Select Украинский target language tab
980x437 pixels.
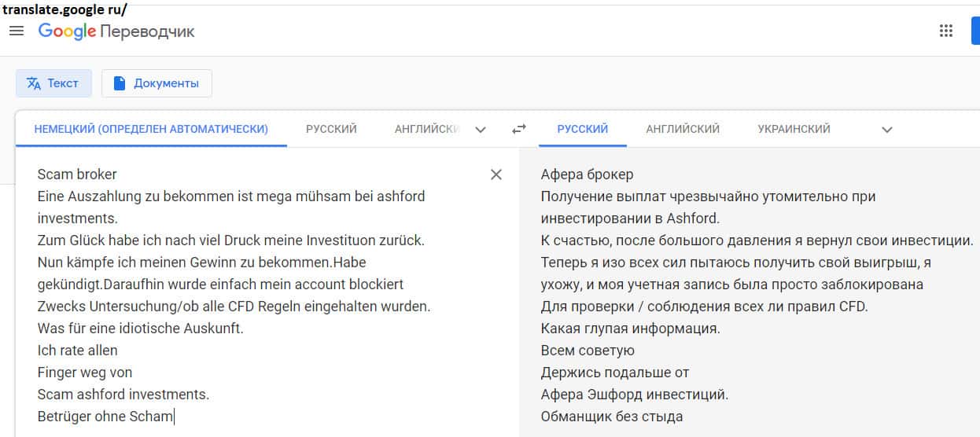794,129
